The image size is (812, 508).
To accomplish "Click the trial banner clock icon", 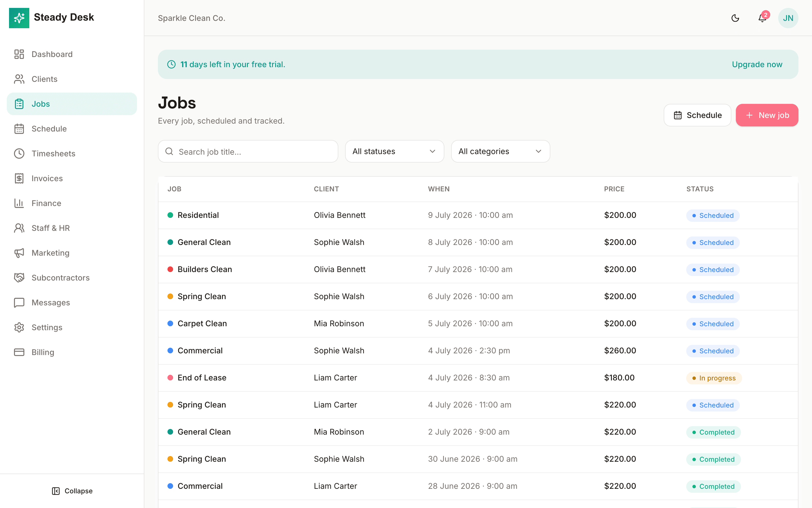I will click(171, 65).
